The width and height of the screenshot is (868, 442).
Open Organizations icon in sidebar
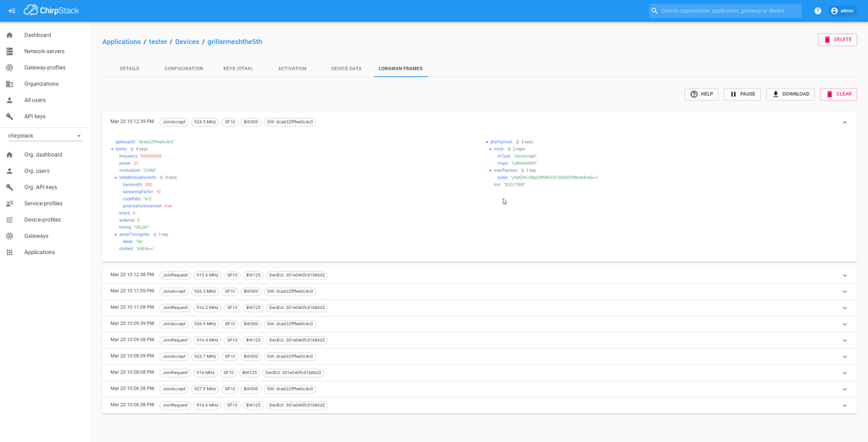(x=9, y=84)
